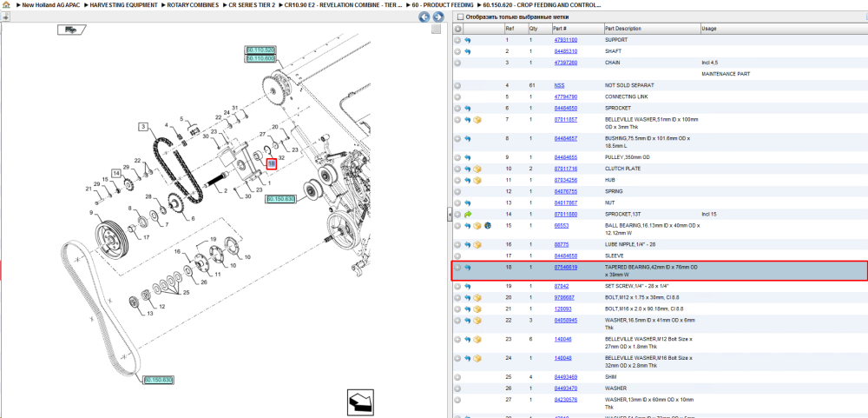
Task: Click the round gray icon in the SHIM row
Action: tap(457, 377)
